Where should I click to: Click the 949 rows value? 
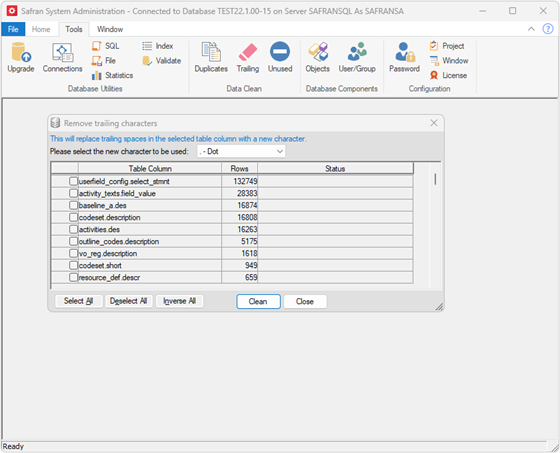[251, 265]
